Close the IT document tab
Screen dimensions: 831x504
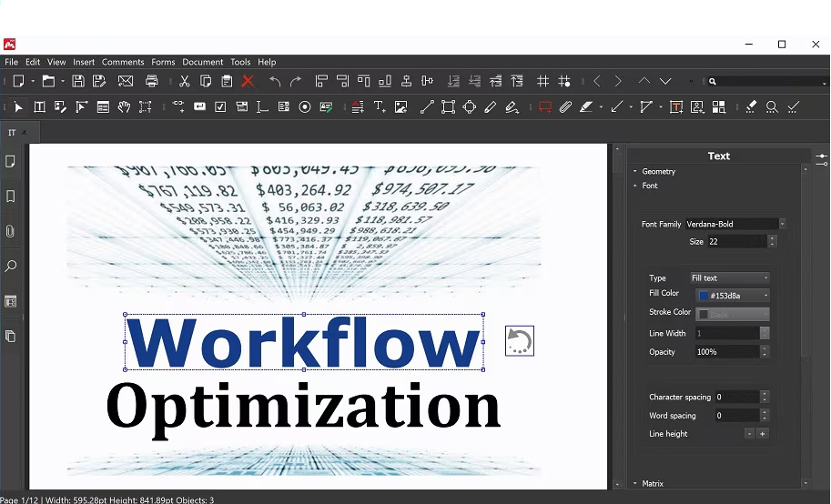coord(24,133)
